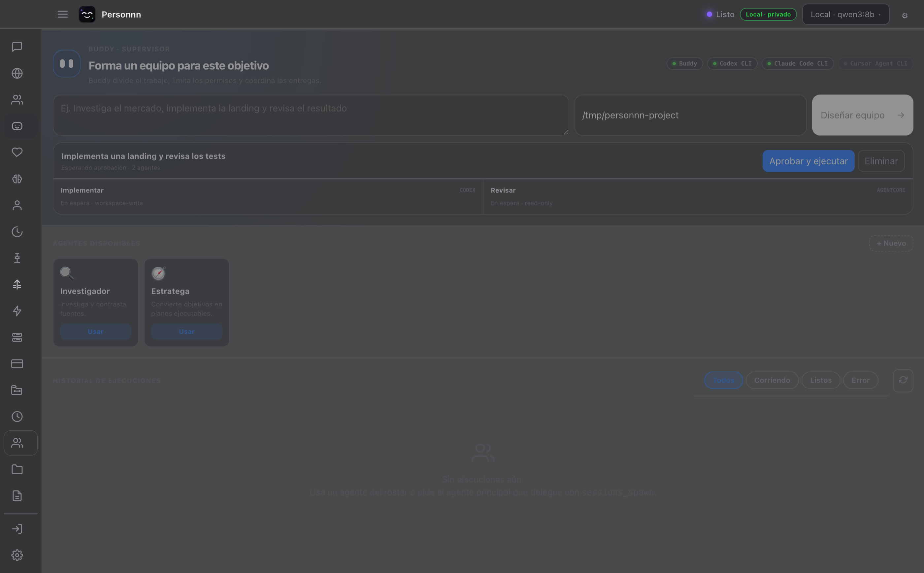Click the Buddy supervisor avatar icon
924x573 pixels.
coord(67,64)
